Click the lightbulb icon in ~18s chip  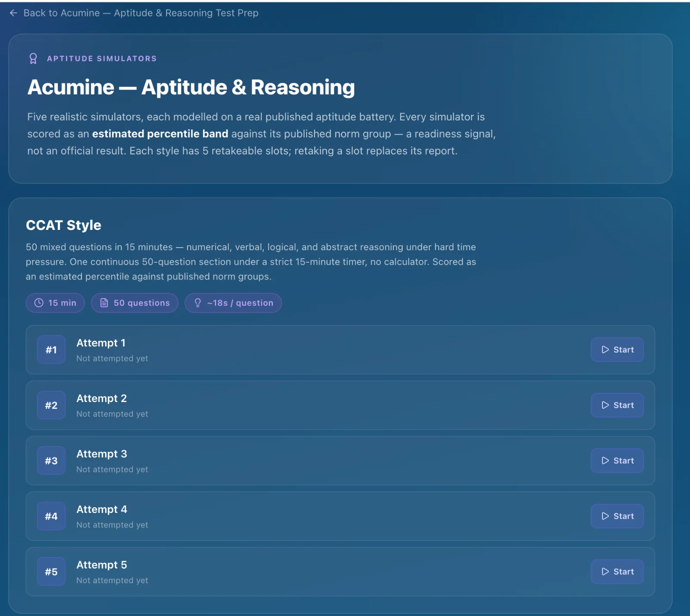point(198,303)
